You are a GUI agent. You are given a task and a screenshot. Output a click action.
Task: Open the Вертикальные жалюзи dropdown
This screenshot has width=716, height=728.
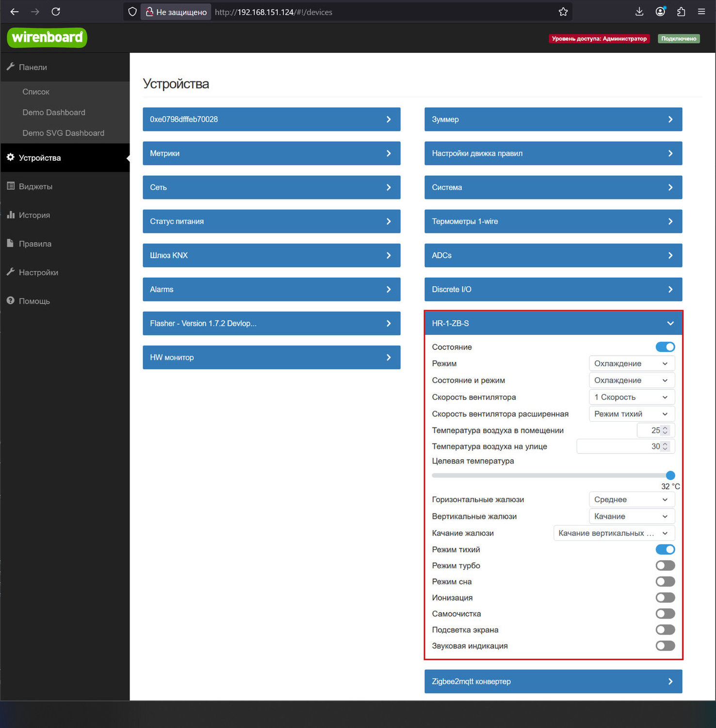pyautogui.click(x=632, y=516)
